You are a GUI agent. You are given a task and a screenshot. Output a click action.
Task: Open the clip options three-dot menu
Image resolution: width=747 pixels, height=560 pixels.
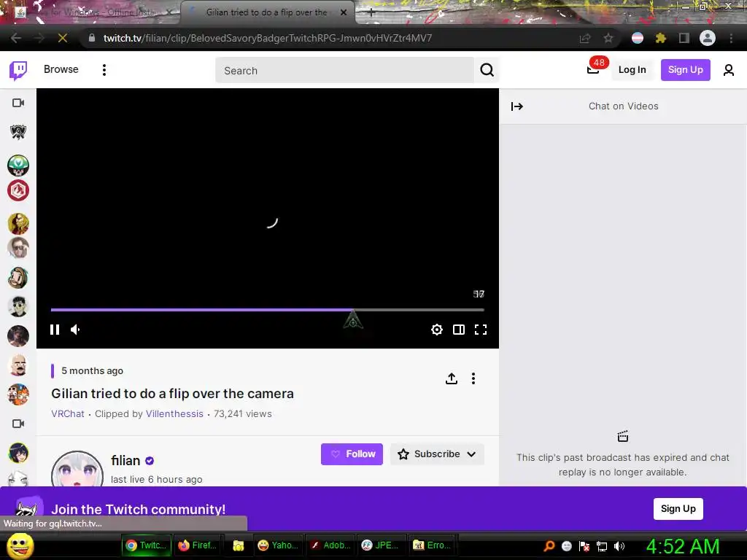[473, 378]
